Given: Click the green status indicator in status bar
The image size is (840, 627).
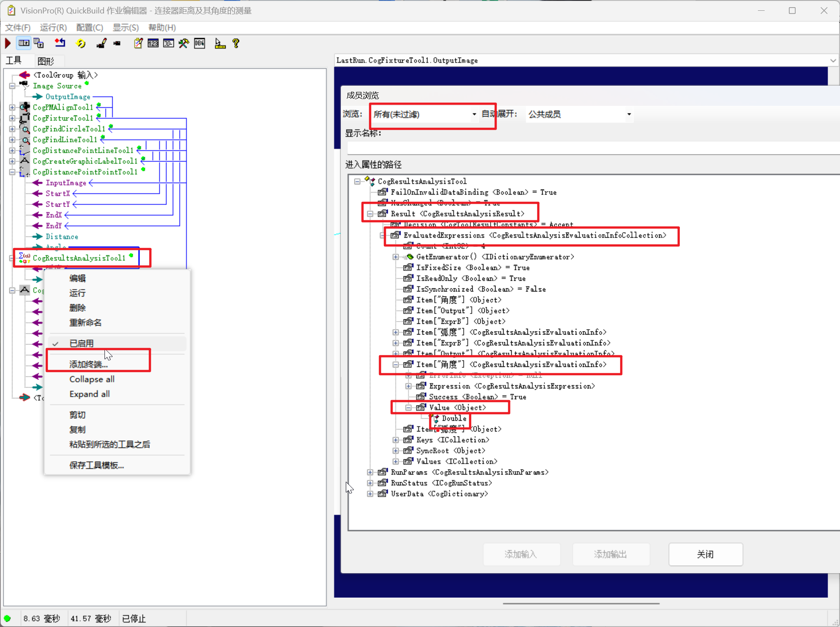Looking at the screenshot, I should coord(7,618).
